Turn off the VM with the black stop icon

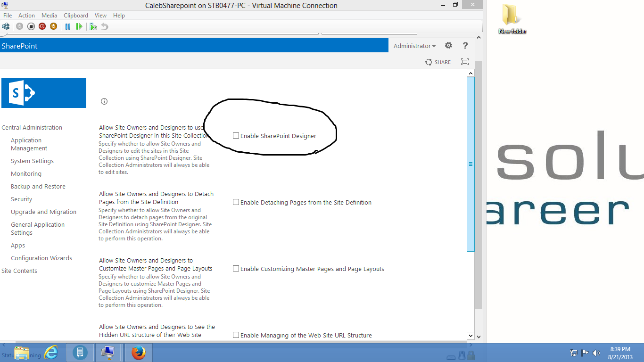(x=31, y=26)
